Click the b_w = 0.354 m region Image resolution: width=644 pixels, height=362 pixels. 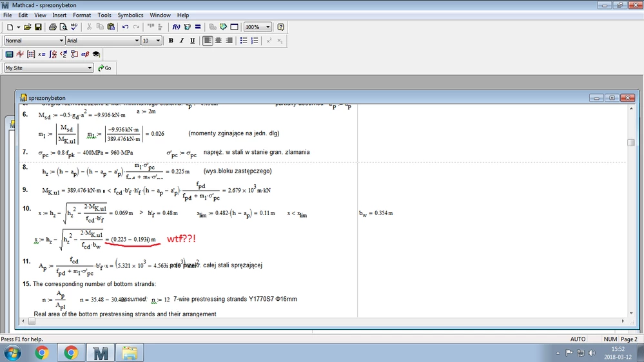[376, 213]
